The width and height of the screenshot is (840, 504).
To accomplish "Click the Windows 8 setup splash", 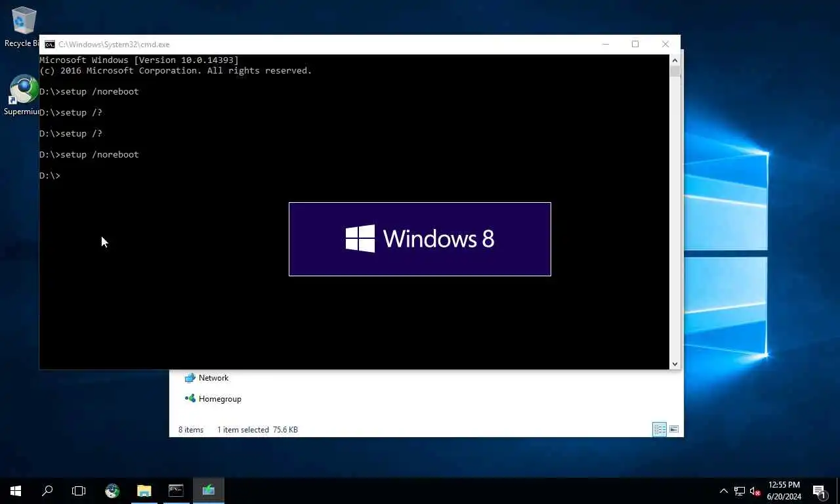I will click(420, 240).
